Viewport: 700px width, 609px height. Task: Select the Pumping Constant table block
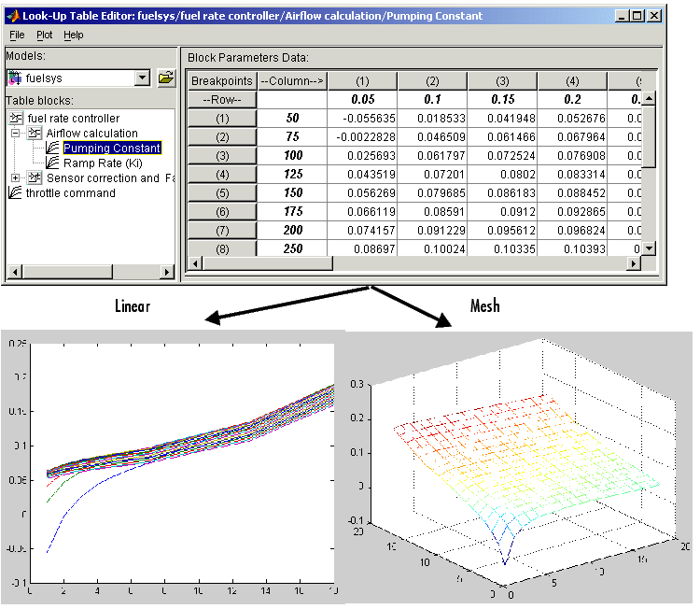tap(112, 148)
